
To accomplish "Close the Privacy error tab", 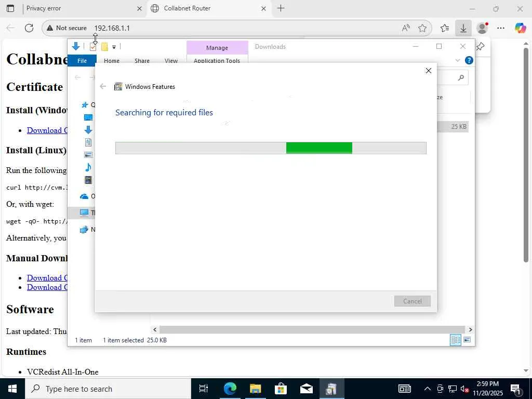I will click(139, 8).
